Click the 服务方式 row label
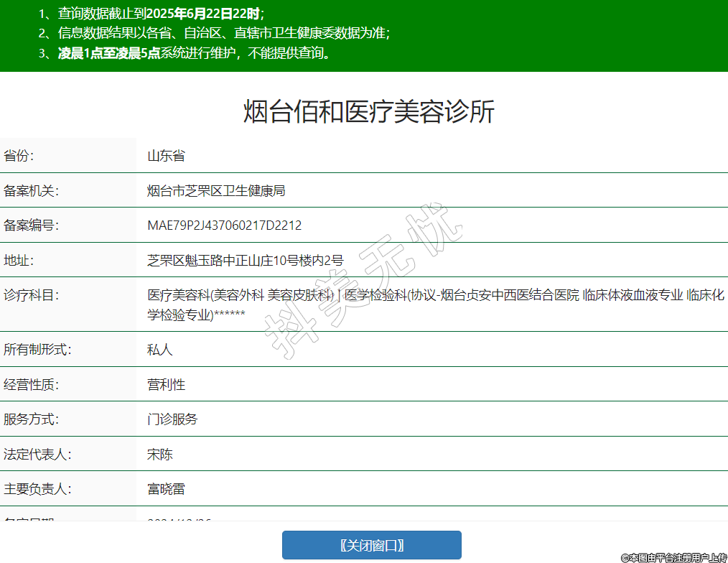Viewport: 728px width, 563px height. 31,419
